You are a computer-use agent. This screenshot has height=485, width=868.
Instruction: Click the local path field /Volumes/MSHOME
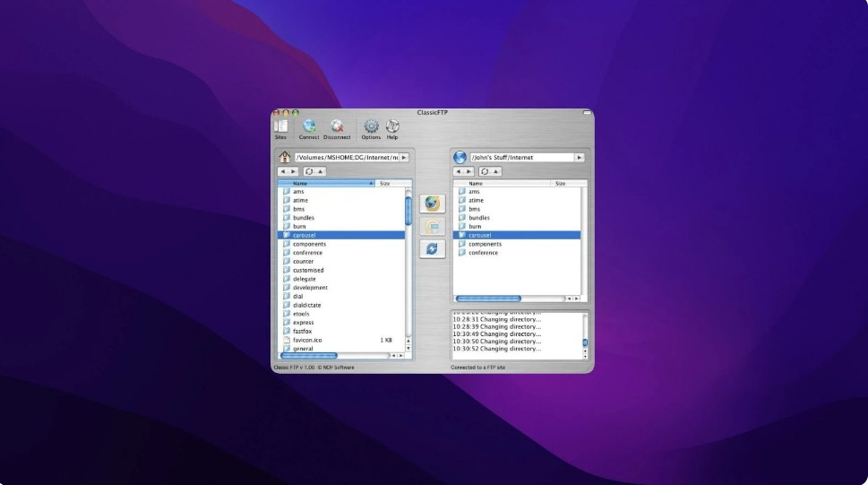coord(347,158)
